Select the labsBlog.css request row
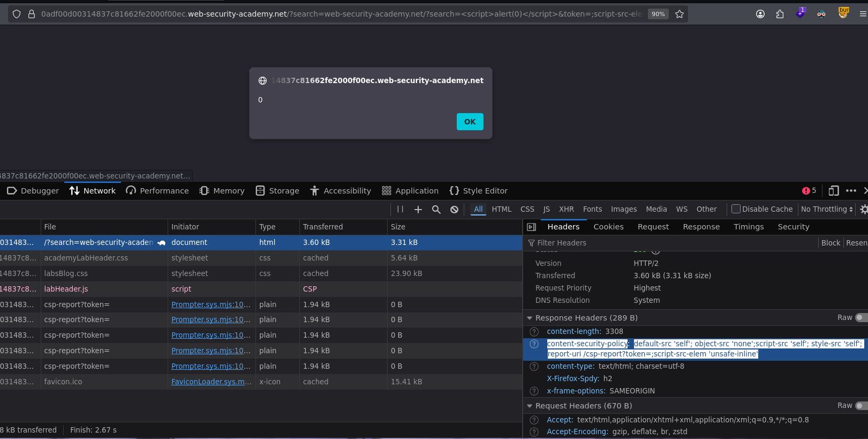This screenshot has width=868, height=439. (x=261, y=273)
